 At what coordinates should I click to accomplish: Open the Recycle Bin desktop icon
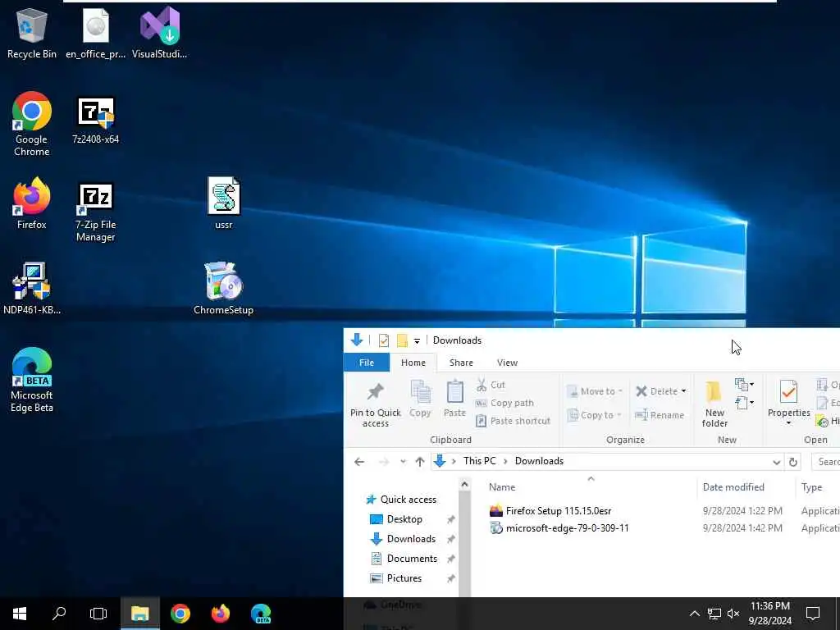pos(32,33)
